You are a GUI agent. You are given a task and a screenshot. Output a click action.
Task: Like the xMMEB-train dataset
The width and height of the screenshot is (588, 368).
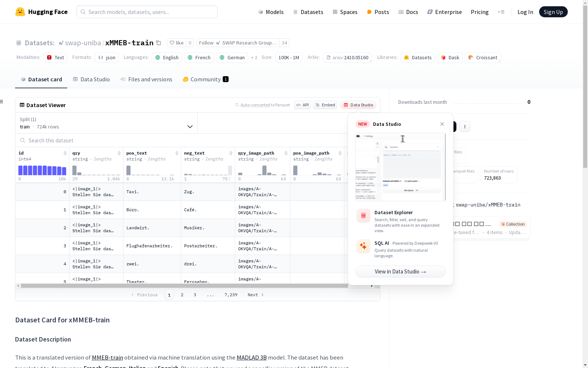click(176, 43)
